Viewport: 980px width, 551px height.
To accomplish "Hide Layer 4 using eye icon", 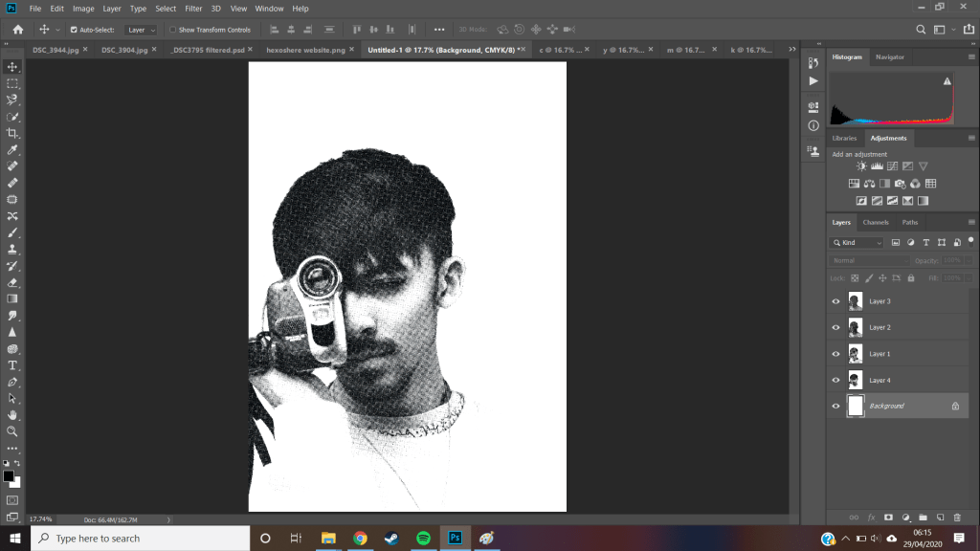I will tap(835, 380).
